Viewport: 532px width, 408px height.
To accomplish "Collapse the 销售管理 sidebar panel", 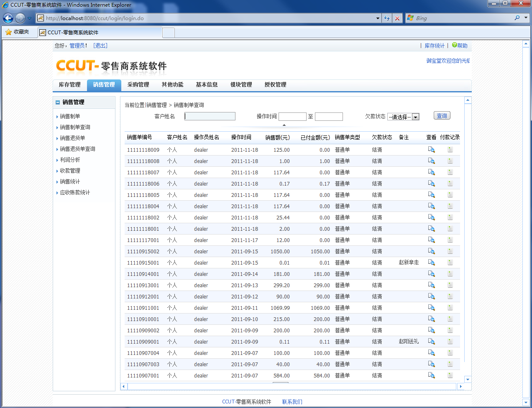I will (x=58, y=102).
